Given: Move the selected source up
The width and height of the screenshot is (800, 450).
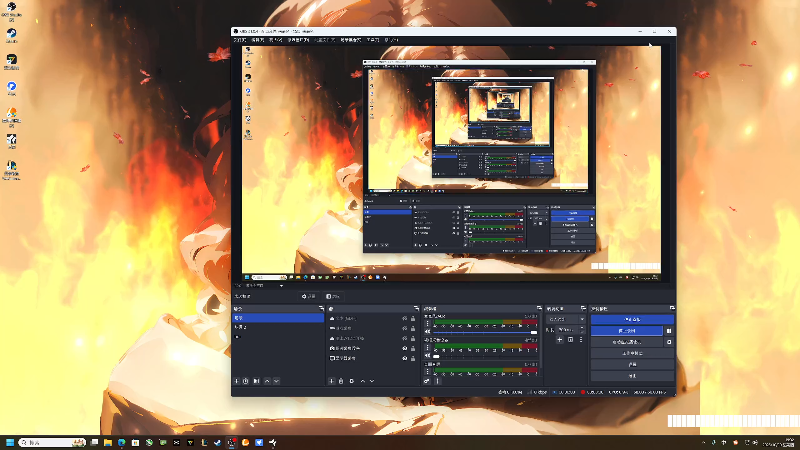Looking at the screenshot, I should click(363, 381).
